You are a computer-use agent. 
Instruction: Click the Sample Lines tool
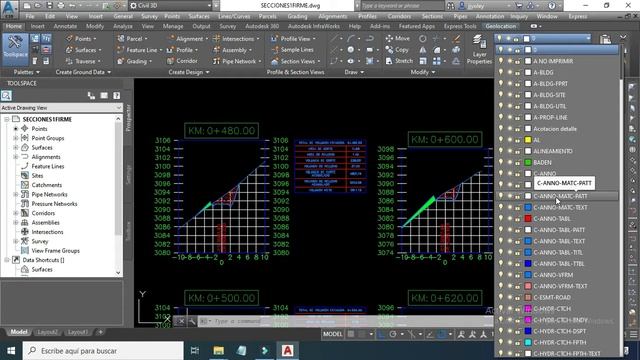point(292,50)
